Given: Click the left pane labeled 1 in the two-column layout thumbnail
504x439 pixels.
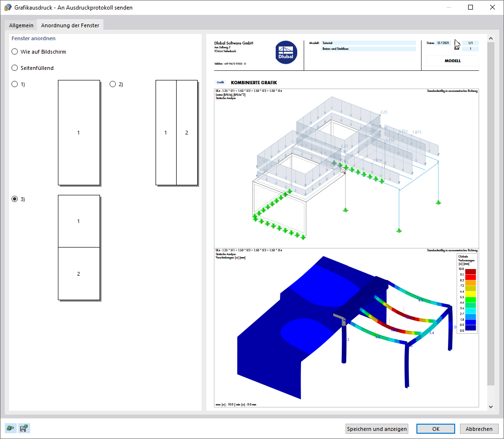Looking at the screenshot, I should point(166,133).
